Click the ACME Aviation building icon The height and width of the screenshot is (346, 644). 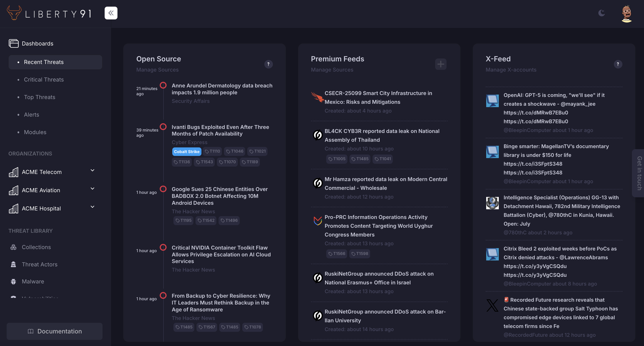14,190
